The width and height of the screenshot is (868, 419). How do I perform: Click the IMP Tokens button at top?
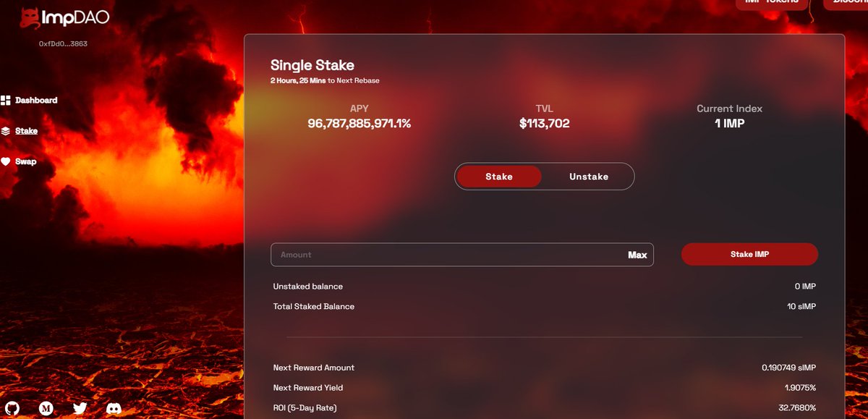[x=772, y=3]
